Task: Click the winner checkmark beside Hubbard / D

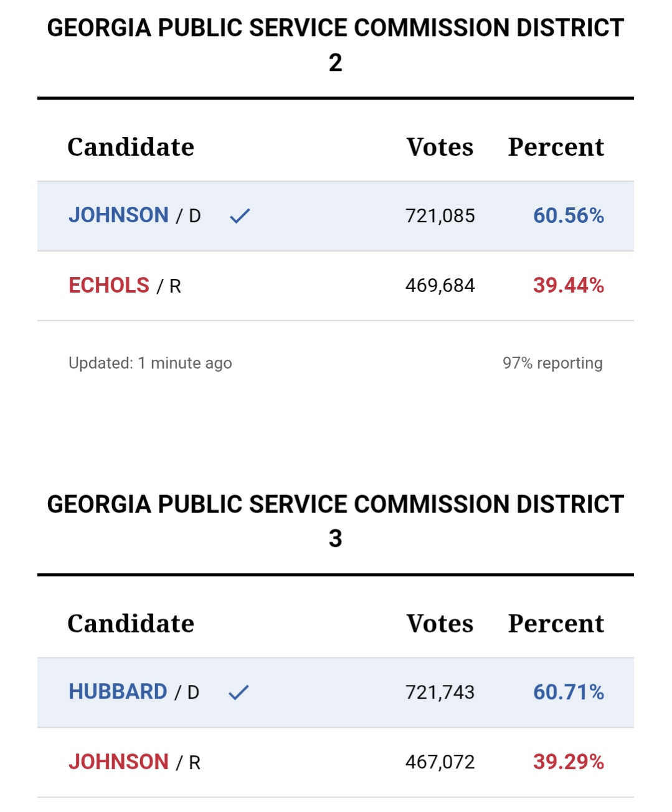Action: 239,692
